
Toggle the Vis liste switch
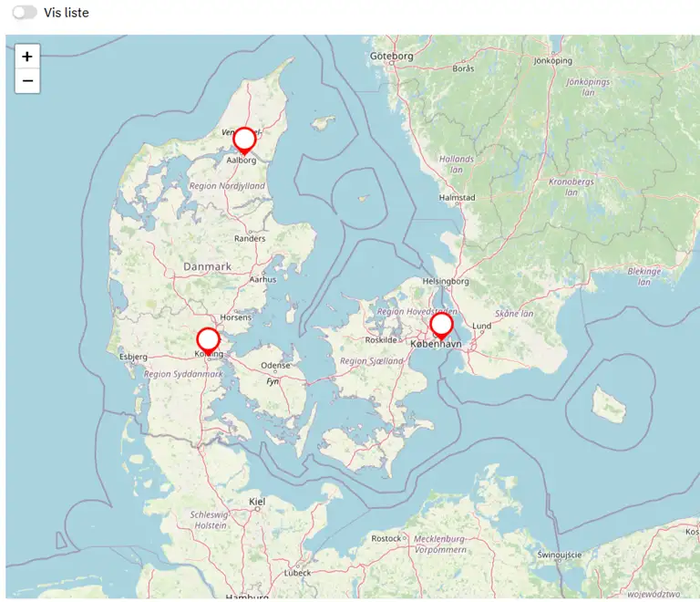pyautogui.click(x=25, y=13)
